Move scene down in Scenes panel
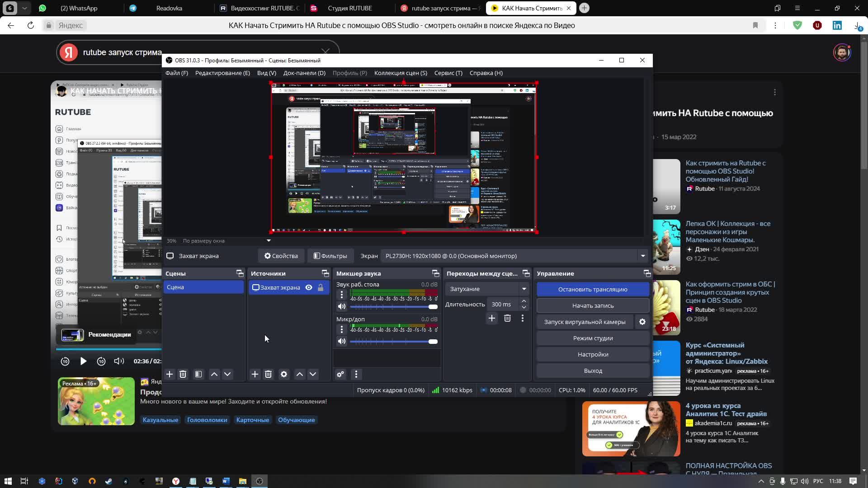 pyautogui.click(x=227, y=374)
